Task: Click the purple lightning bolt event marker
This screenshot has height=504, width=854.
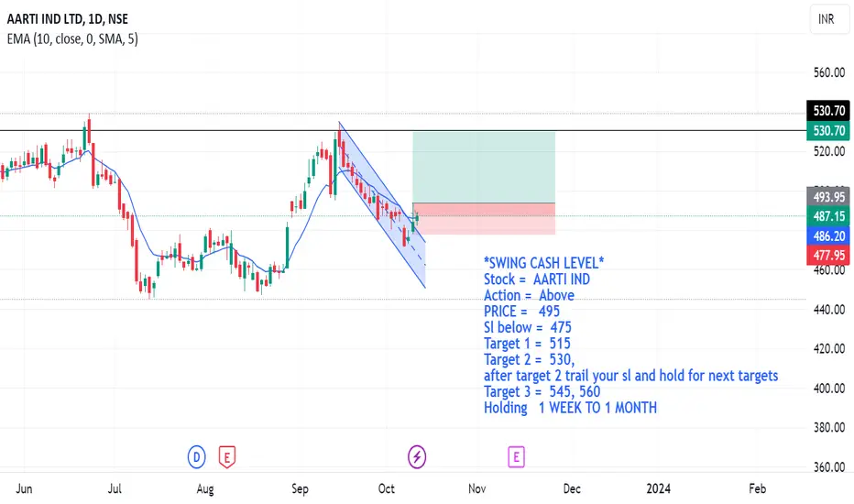Action: (417, 457)
